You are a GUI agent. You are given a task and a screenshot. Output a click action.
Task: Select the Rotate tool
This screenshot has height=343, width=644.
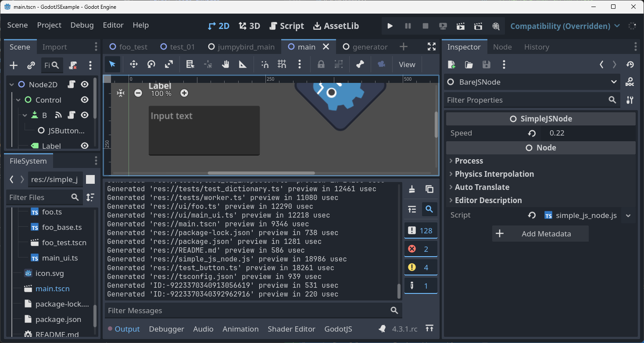click(150, 64)
